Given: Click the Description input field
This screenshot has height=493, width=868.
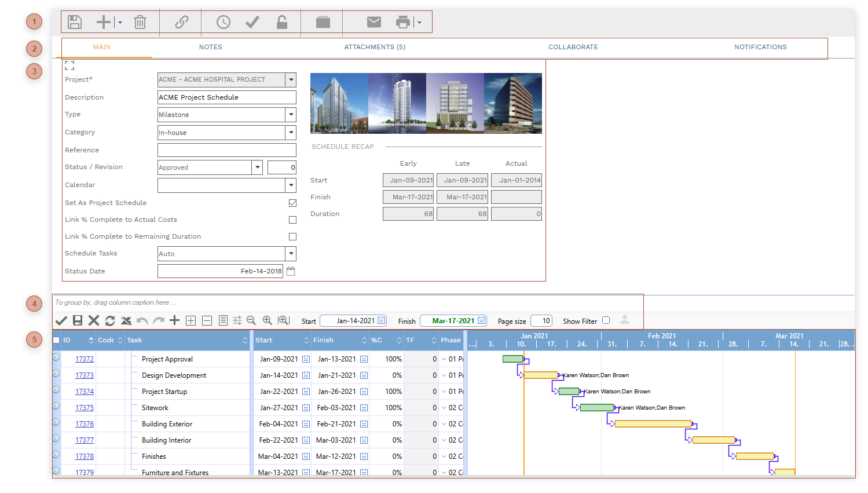Looking at the screenshot, I should [226, 97].
